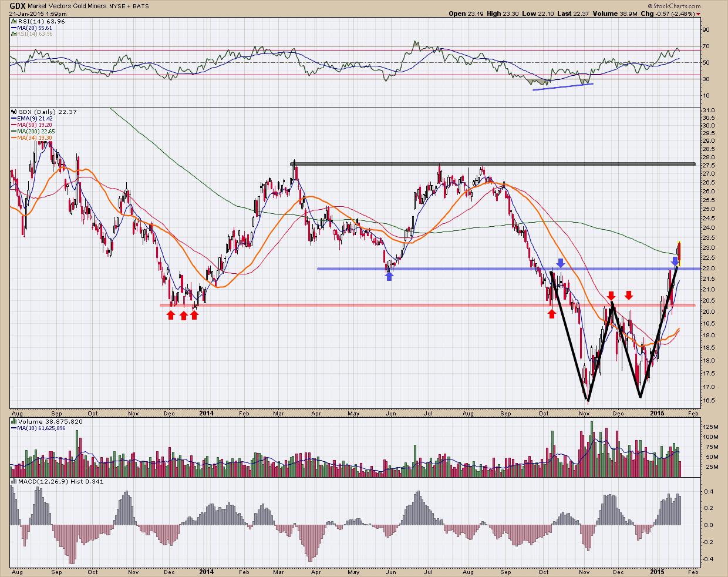Click the 'MA(50) 19.20' legend text
Viewport: 728px width, 577px height.
tap(35, 125)
